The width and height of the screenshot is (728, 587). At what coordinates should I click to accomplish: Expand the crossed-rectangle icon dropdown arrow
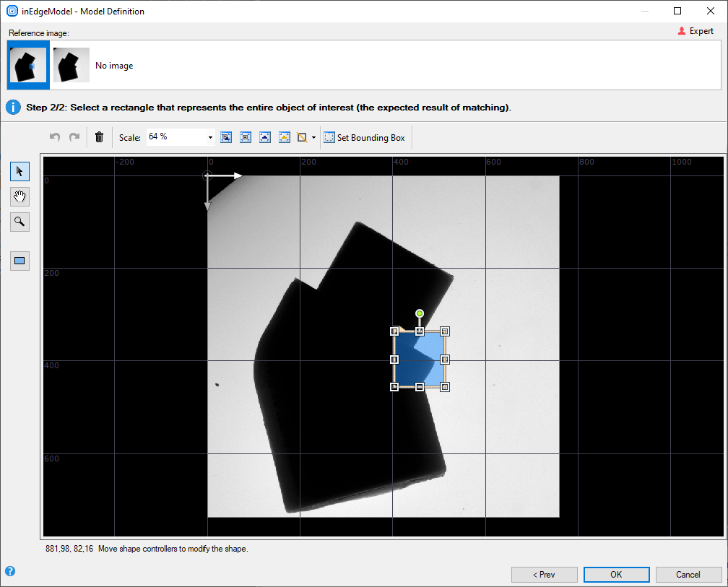(x=313, y=137)
